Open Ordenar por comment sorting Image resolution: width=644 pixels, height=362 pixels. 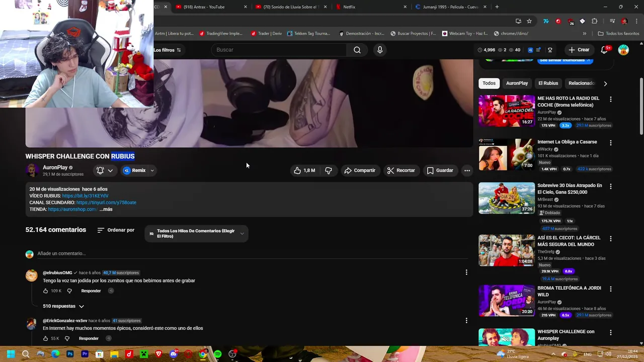116,230
